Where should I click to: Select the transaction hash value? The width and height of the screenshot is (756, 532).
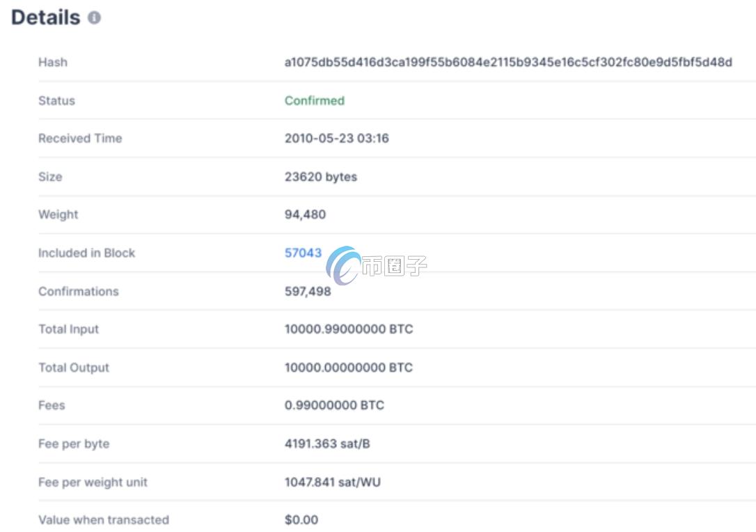point(508,62)
